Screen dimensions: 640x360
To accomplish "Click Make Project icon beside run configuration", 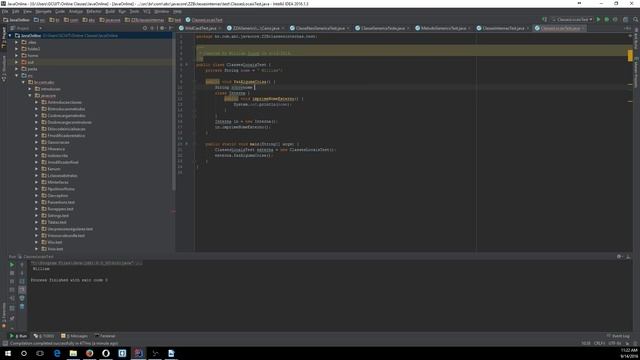I will click(544, 20).
